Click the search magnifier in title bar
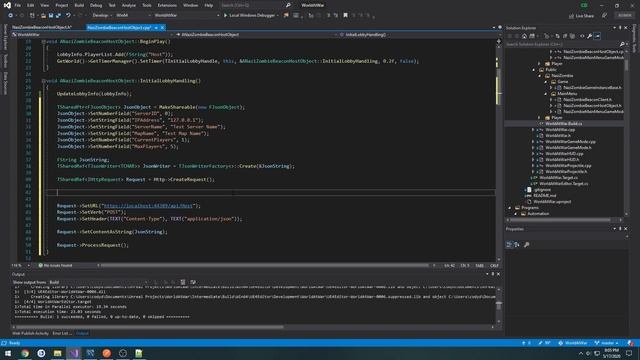The image size is (640, 360). pos(288,5)
